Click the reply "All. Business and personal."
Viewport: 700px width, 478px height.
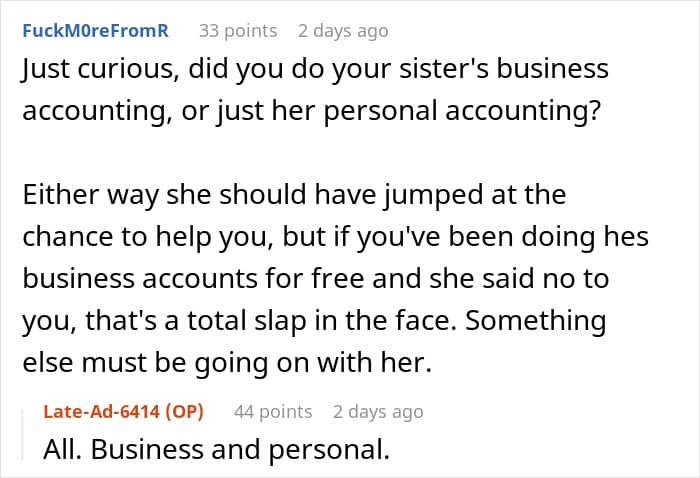click(x=216, y=450)
